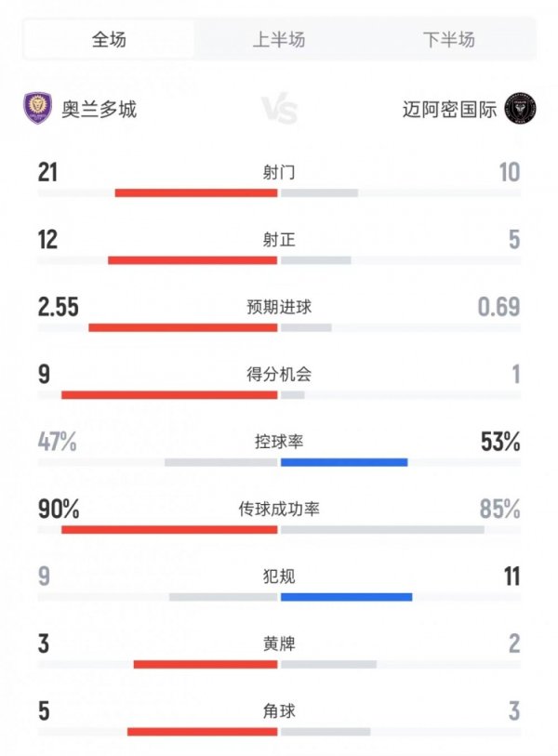Click the 角球 corners stat label

279,711
